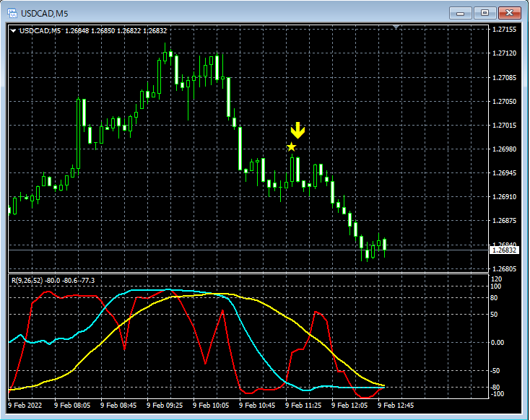Click the time label 9 Feb 09:25
This screenshot has height=420, width=530.
pos(165,405)
